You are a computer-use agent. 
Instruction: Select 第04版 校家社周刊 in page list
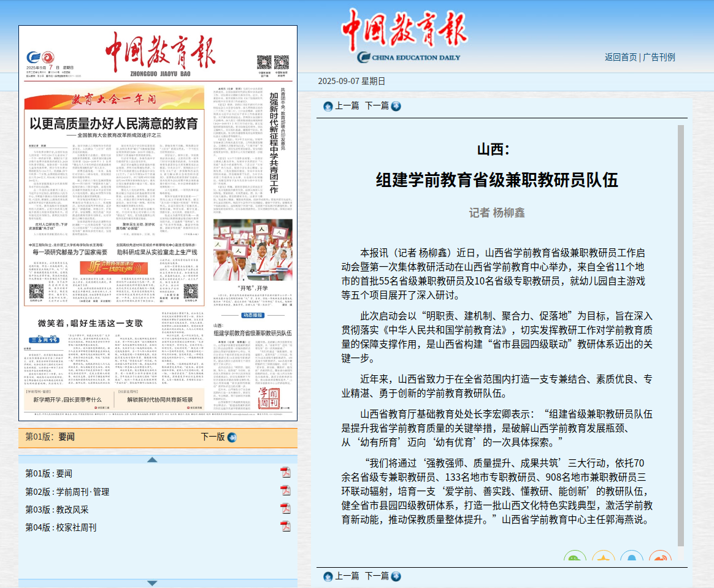tap(61, 527)
